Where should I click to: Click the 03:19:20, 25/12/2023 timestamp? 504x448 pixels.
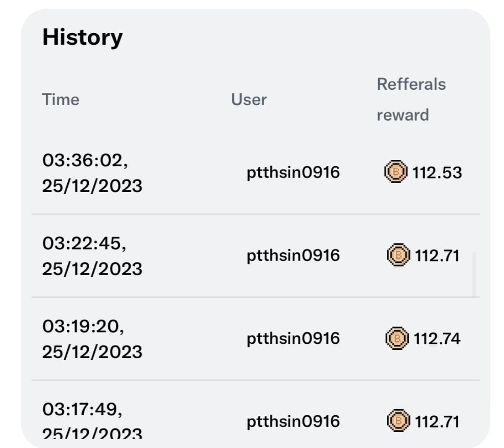pos(92,339)
